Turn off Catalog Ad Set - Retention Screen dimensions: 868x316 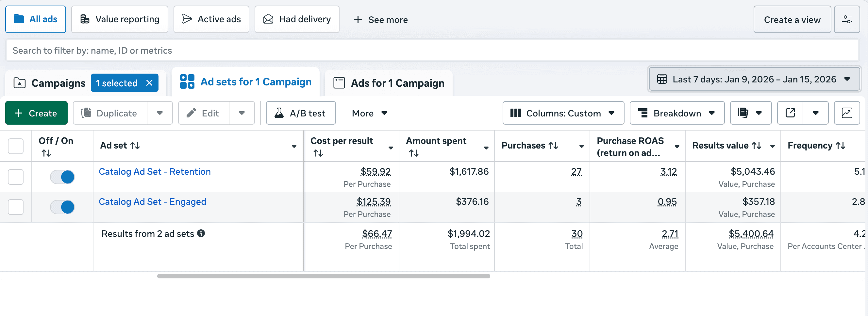tap(62, 176)
